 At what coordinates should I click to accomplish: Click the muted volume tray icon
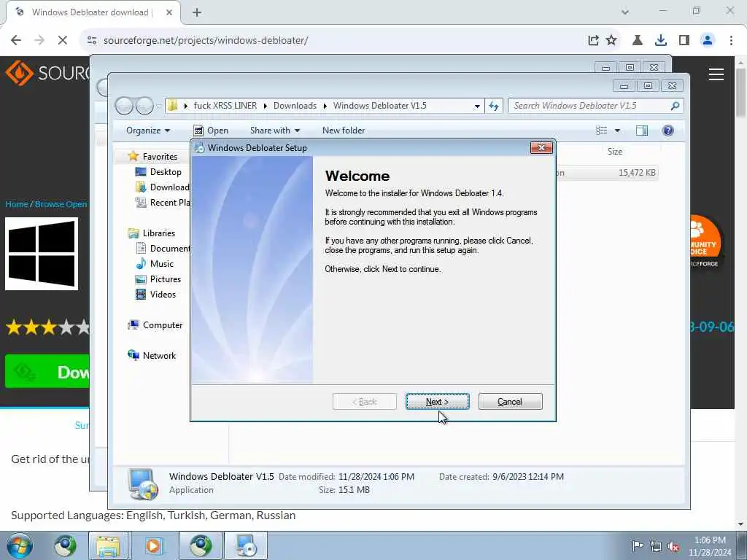pos(673,545)
